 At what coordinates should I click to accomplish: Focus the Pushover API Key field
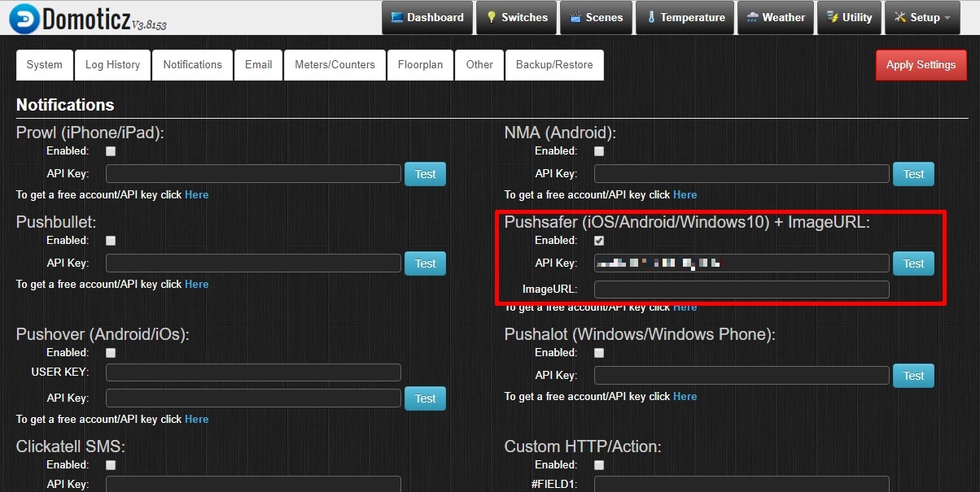pos(253,398)
